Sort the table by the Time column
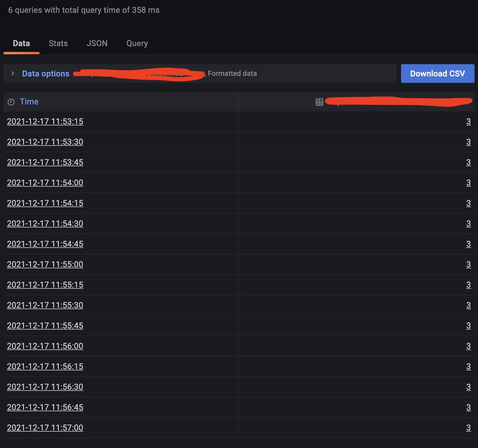The width and height of the screenshot is (478, 448). pyautogui.click(x=29, y=102)
